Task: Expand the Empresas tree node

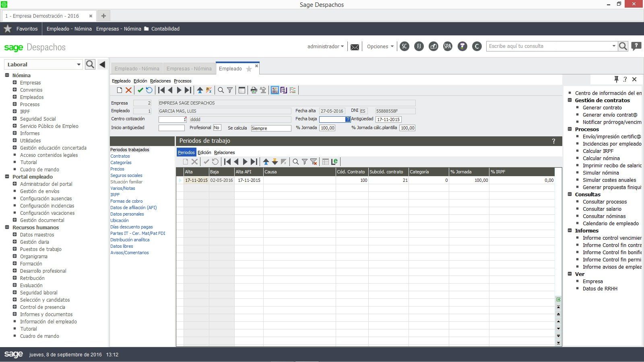Action: (15, 82)
